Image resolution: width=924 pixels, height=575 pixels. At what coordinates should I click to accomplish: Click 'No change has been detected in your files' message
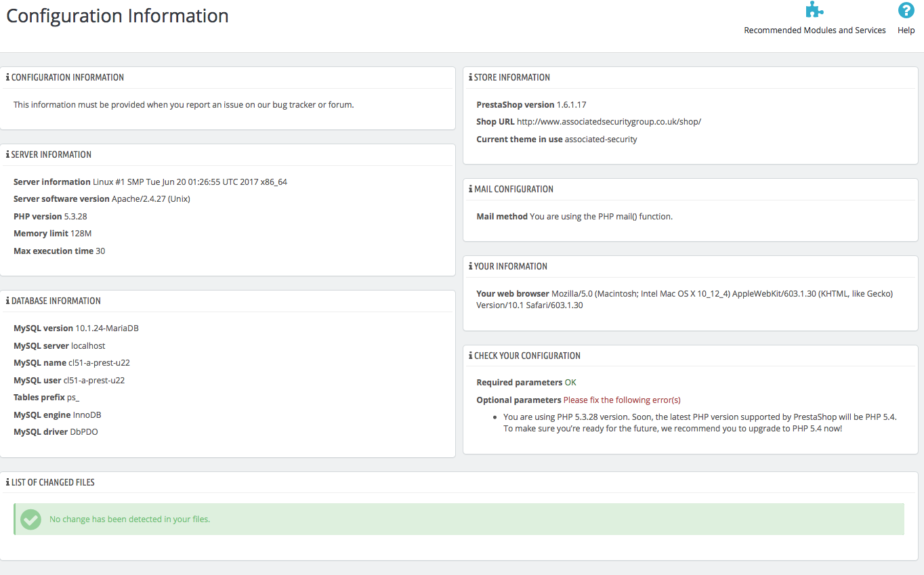[129, 519]
